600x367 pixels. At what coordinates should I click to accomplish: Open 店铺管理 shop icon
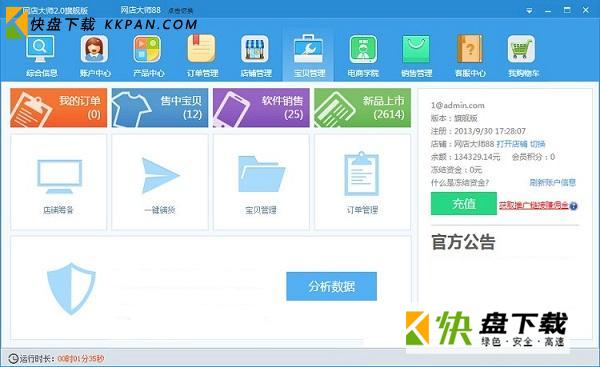point(255,49)
